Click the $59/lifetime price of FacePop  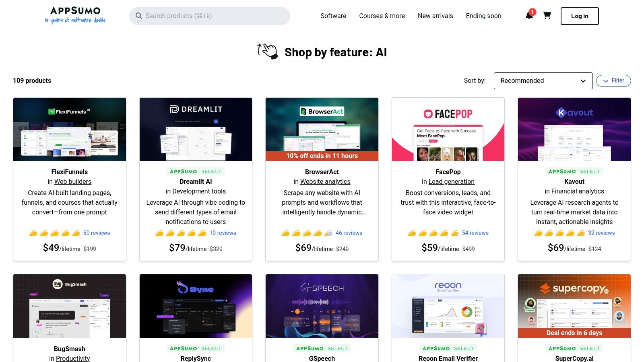click(440, 248)
